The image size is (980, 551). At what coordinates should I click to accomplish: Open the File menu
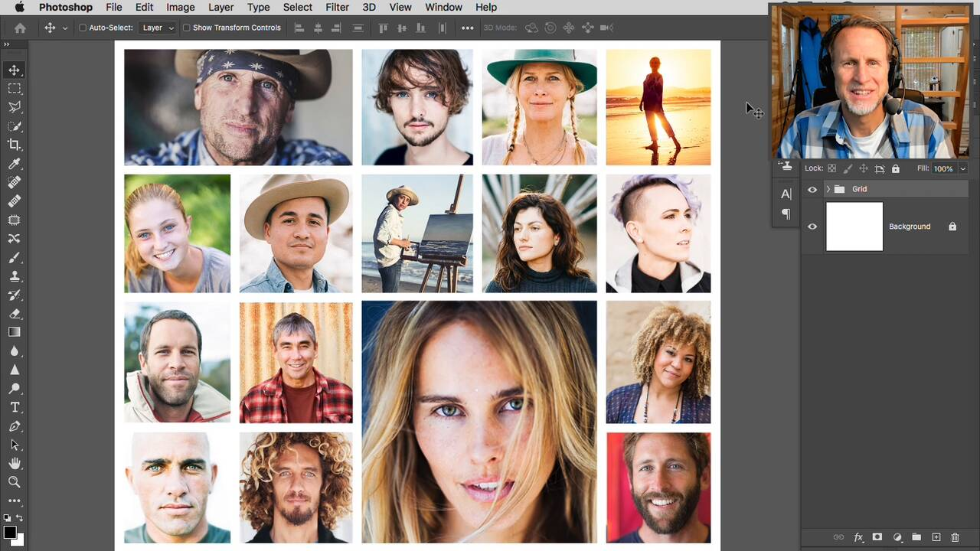point(114,7)
